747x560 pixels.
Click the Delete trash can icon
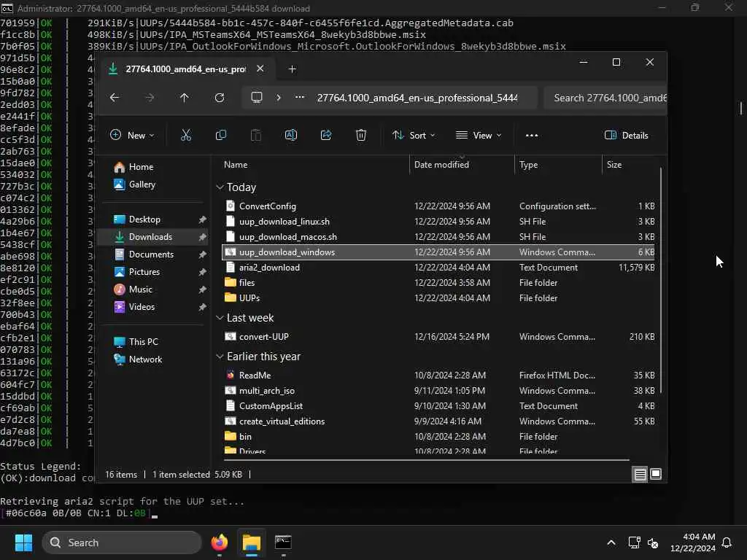click(361, 135)
